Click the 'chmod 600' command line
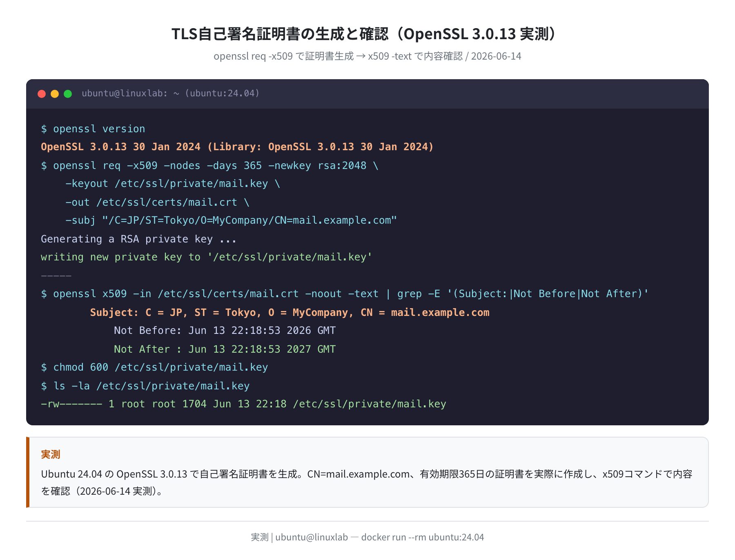This screenshot has height=560, width=735. [x=154, y=367]
